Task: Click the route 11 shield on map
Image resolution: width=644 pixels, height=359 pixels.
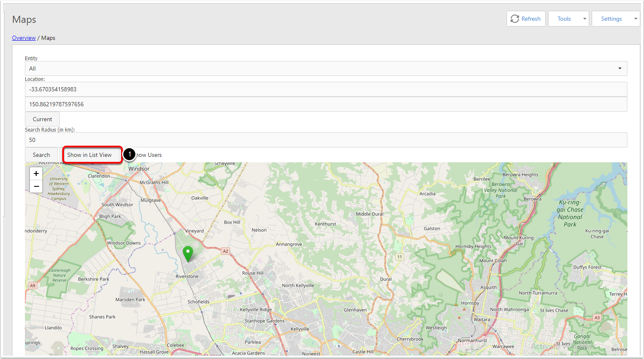Action: 399,257
